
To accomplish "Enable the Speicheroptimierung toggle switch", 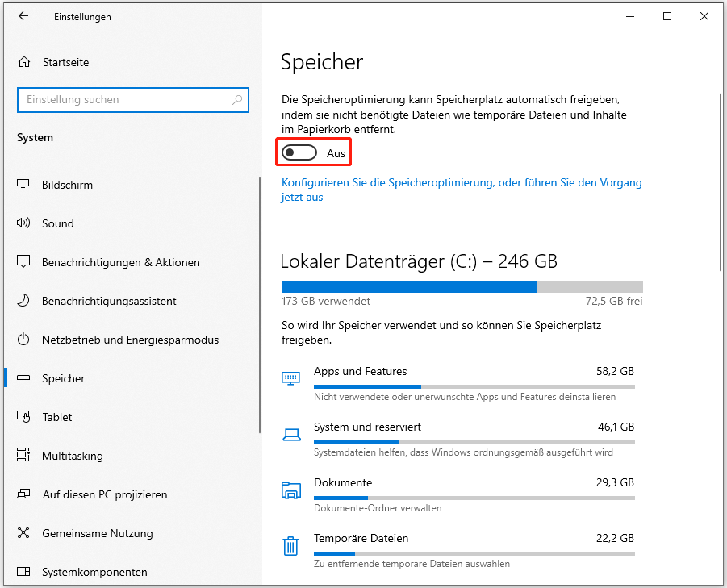I will point(299,153).
